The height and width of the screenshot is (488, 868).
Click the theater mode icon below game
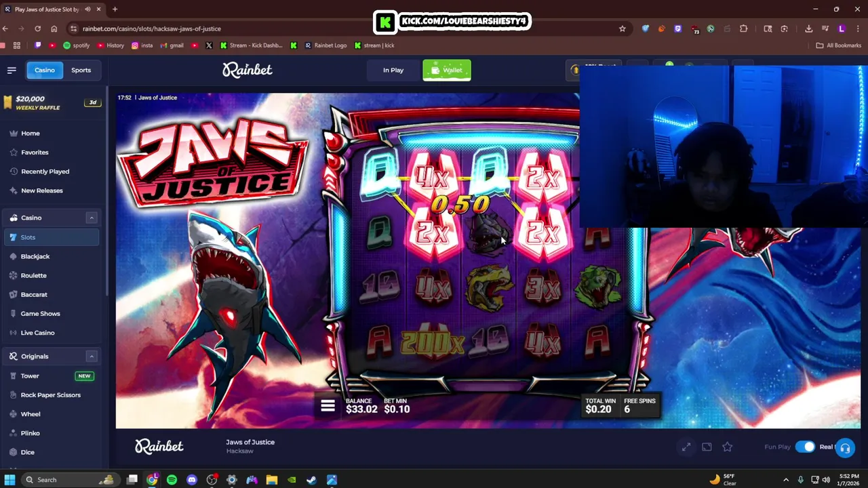click(707, 447)
